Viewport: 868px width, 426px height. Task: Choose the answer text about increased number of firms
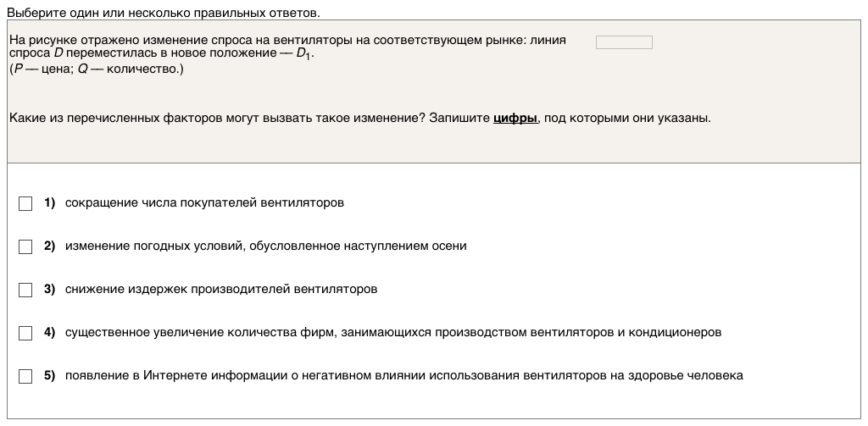393,332
